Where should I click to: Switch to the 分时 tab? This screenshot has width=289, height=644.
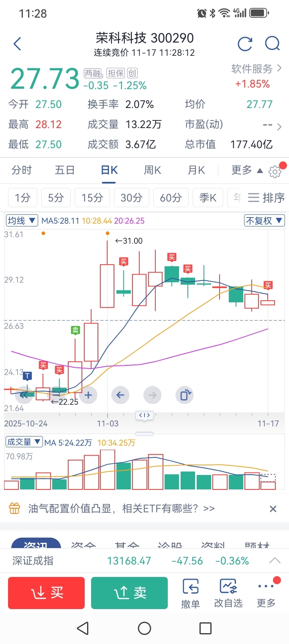[22, 170]
